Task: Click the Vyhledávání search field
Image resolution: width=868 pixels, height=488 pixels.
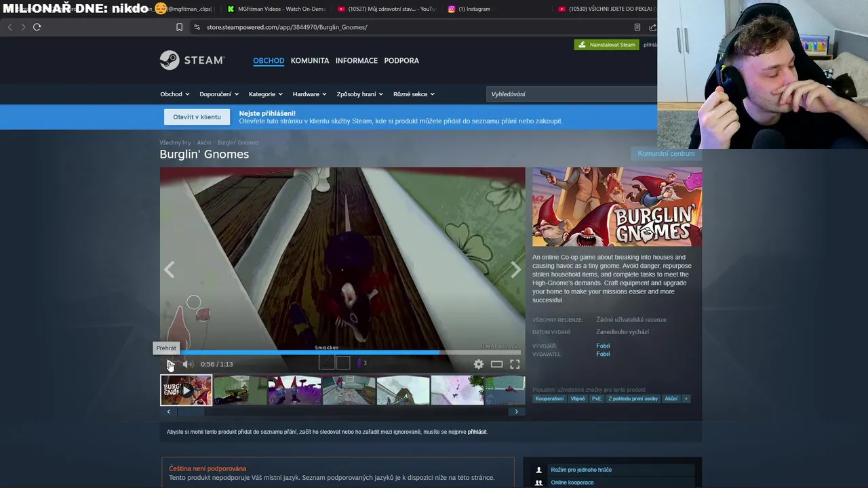Action: (x=572, y=94)
